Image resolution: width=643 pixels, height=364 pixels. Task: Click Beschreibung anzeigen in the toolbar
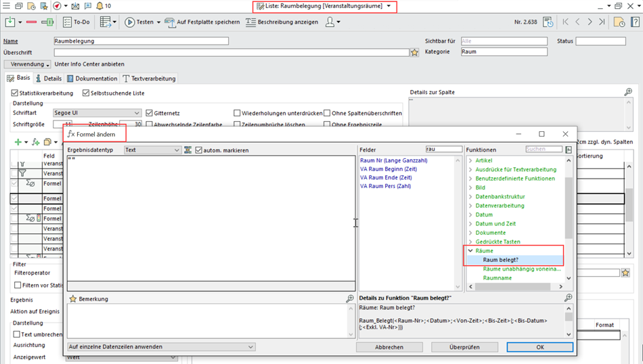[282, 22]
